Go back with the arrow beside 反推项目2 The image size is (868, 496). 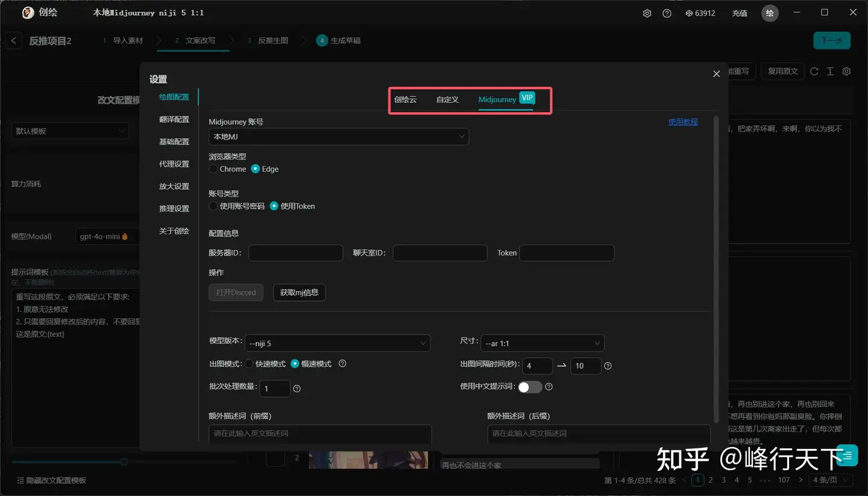pyautogui.click(x=13, y=40)
